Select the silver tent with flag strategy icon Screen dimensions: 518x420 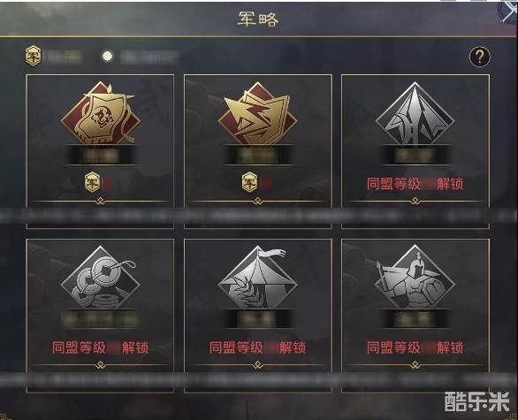(x=258, y=278)
